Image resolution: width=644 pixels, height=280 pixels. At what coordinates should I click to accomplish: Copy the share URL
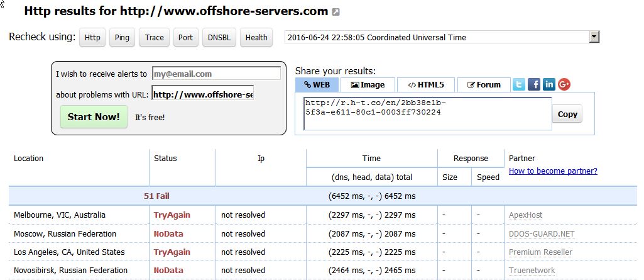(x=567, y=115)
